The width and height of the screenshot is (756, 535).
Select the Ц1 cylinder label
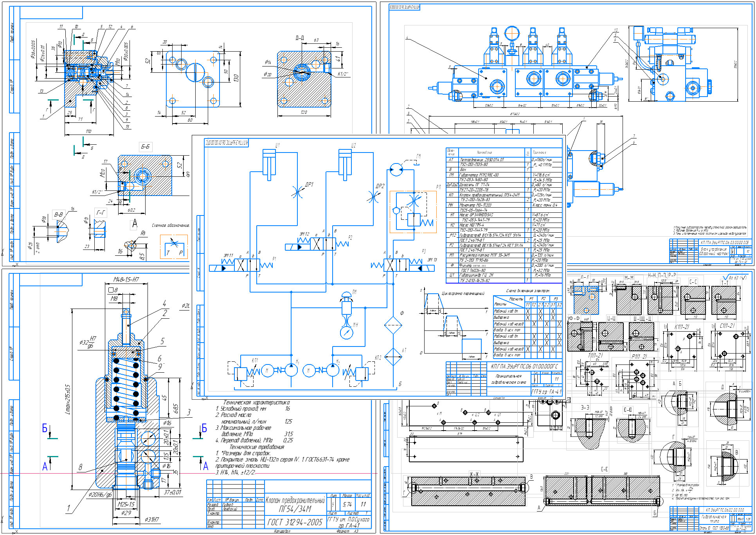[x=277, y=145]
